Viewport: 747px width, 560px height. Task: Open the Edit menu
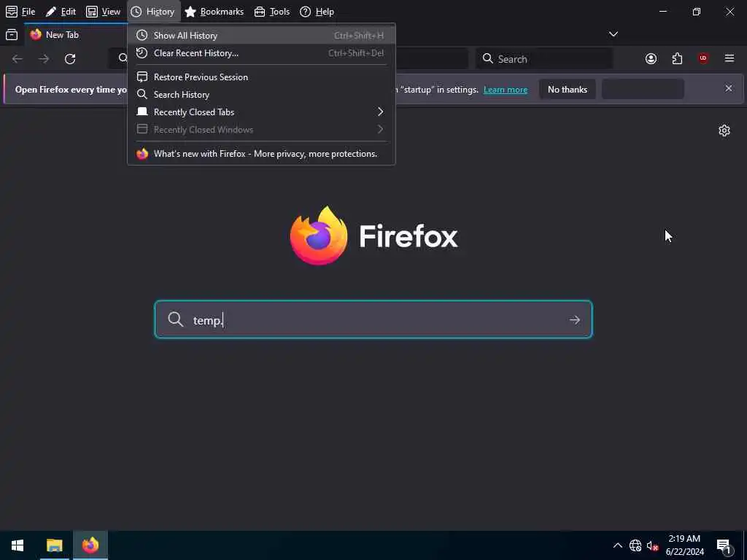coord(61,12)
